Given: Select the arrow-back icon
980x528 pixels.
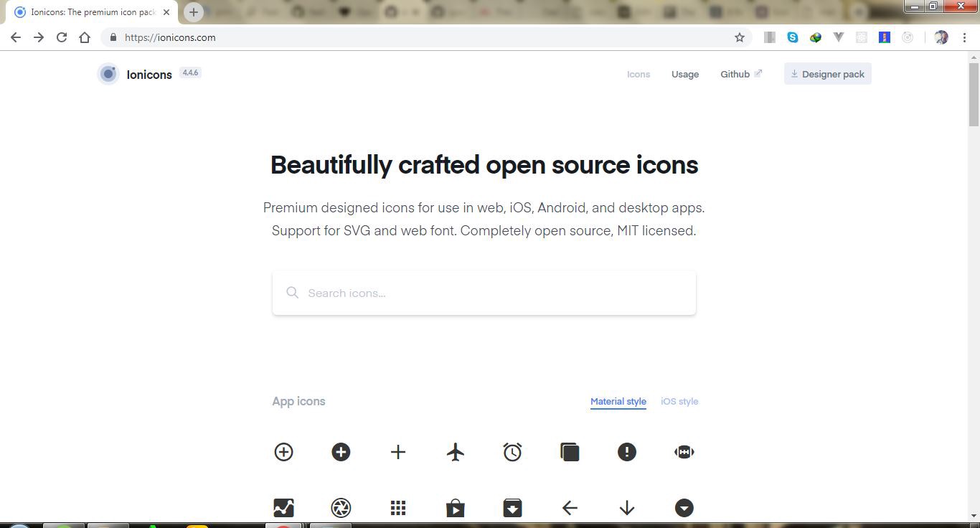Looking at the screenshot, I should 570,507.
